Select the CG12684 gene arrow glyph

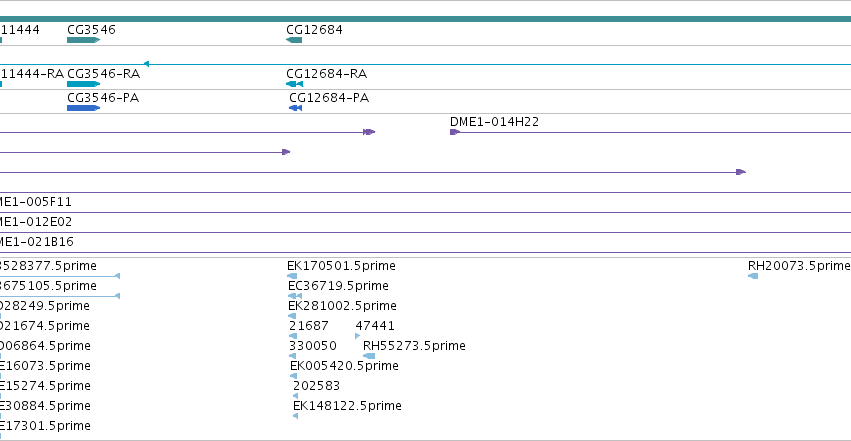pyautogui.click(x=294, y=40)
